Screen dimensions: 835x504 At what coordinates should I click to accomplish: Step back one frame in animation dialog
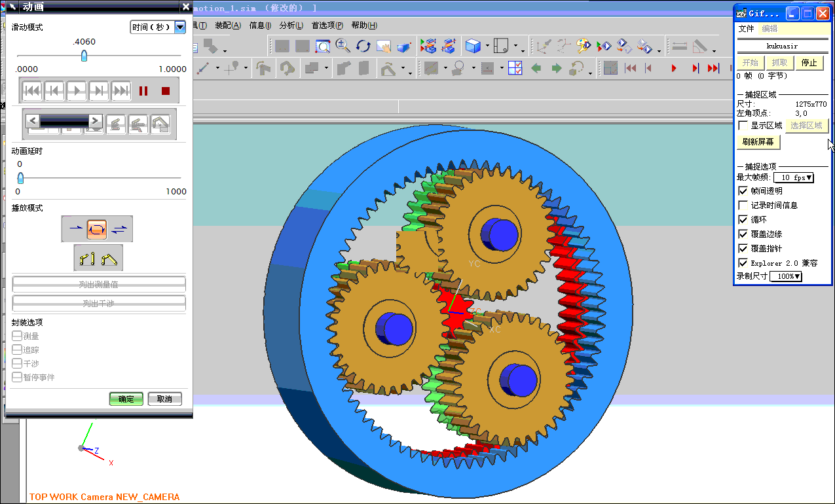[x=54, y=91]
